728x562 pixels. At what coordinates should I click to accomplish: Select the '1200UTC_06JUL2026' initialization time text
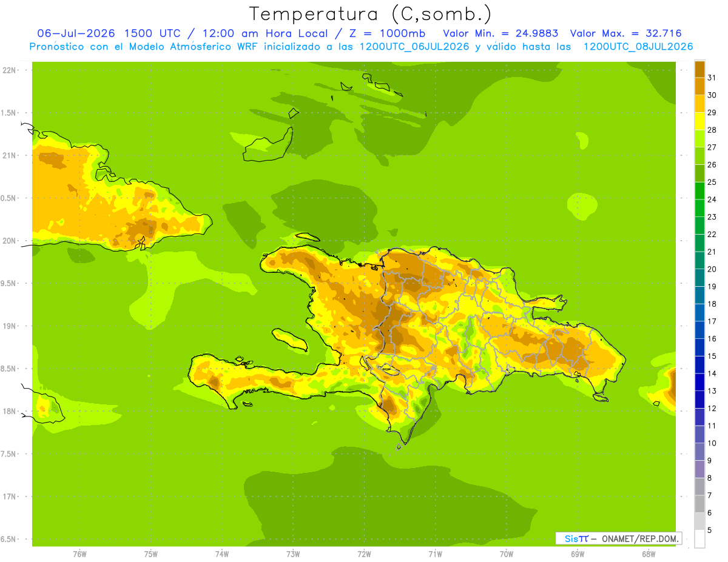[414, 47]
